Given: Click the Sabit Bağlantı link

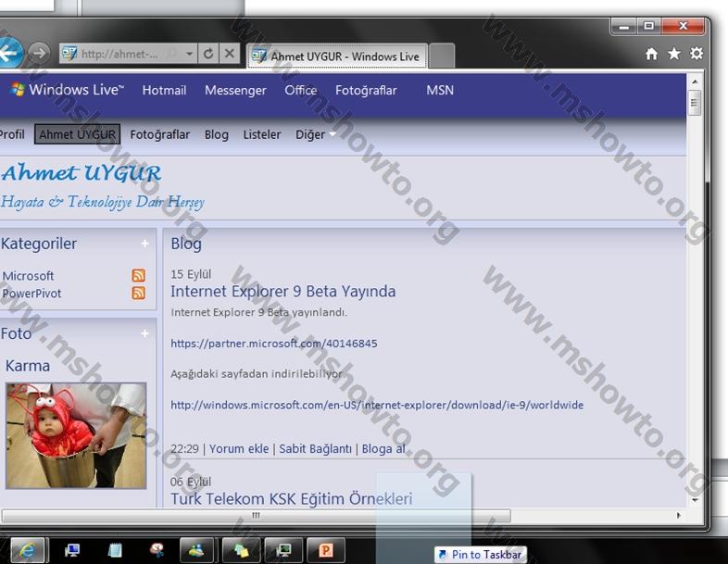Looking at the screenshot, I should 315,449.
